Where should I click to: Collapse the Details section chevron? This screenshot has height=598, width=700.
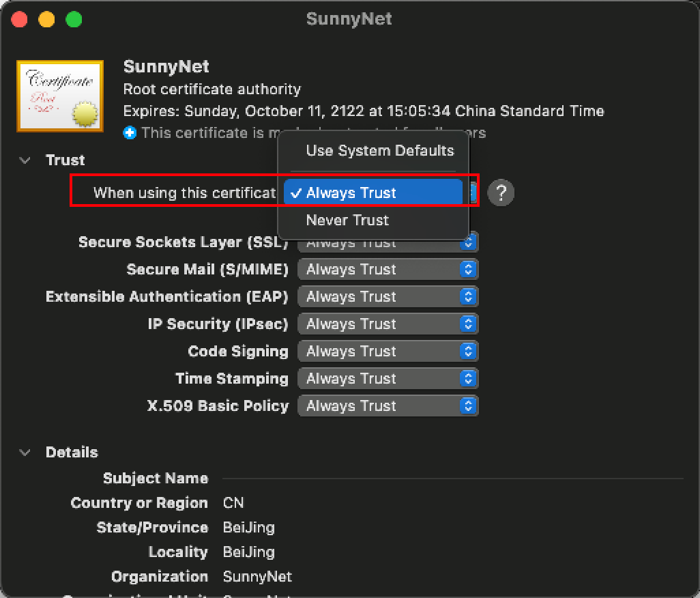[x=25, y=453]
